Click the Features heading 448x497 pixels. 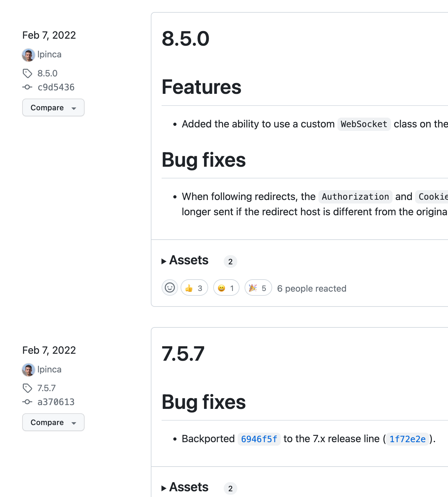(x=202, y=87)
